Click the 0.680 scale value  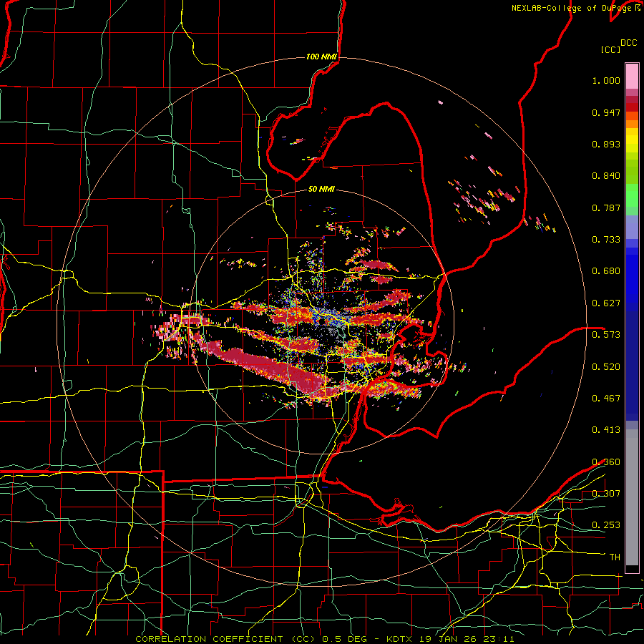pyautogui.click(x=606, y=271)
